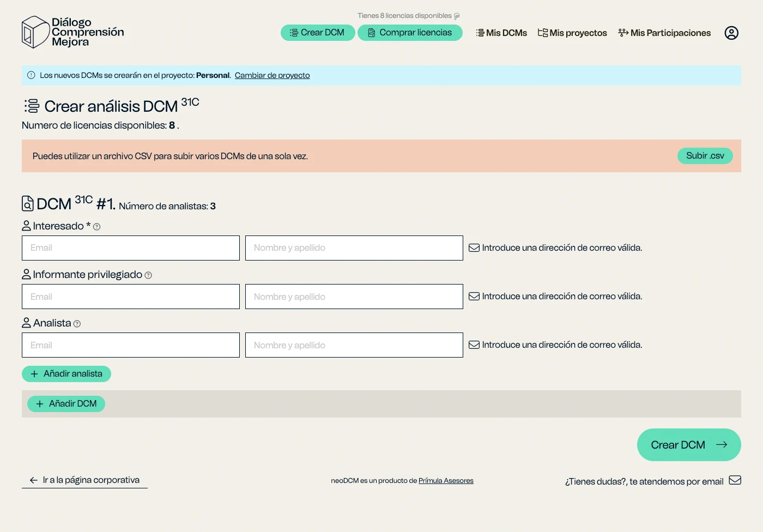This screenshot has height=532, width=763.
Task: Click the help icon beside Interesado
Action: click(96, 226)
